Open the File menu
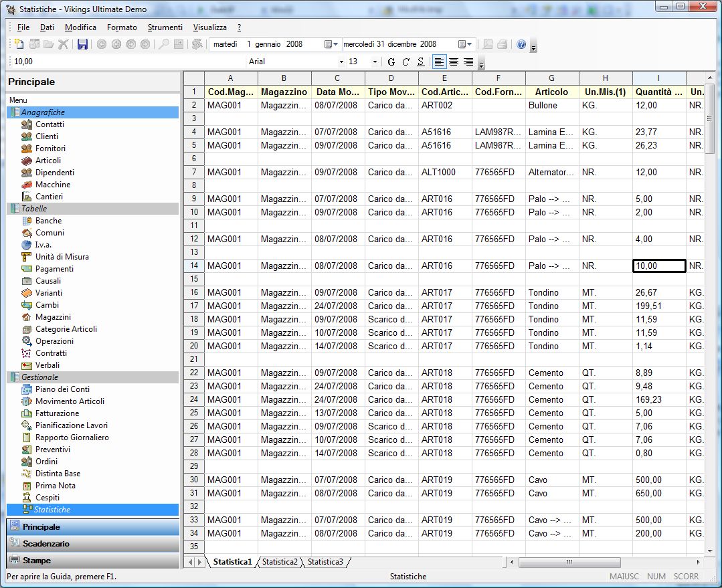 (23, 27)
